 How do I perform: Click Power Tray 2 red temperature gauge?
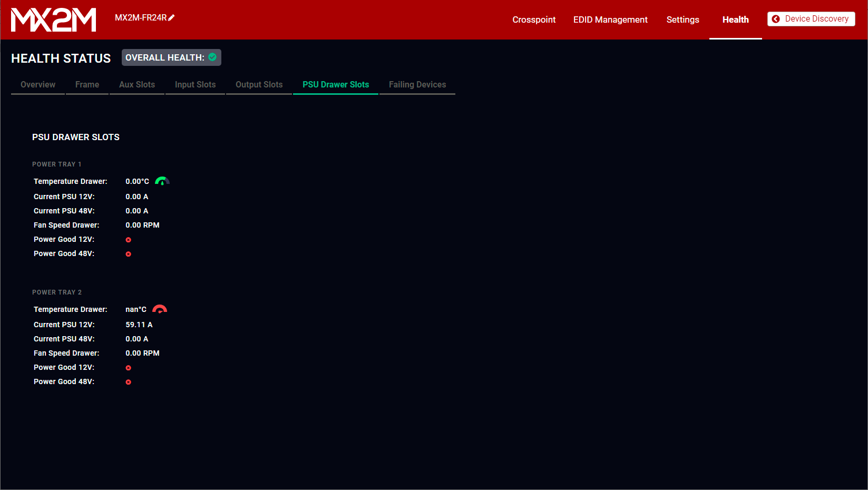point(160,309)
